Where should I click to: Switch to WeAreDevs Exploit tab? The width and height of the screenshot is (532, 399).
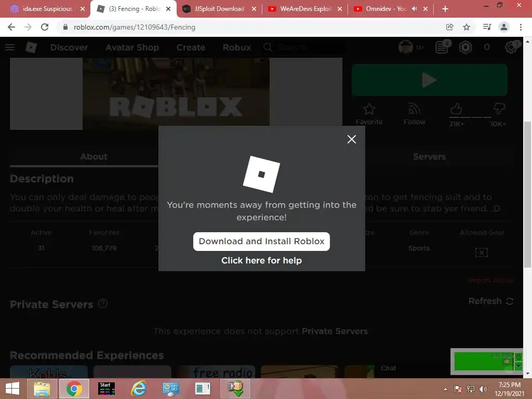coord(305,9)
